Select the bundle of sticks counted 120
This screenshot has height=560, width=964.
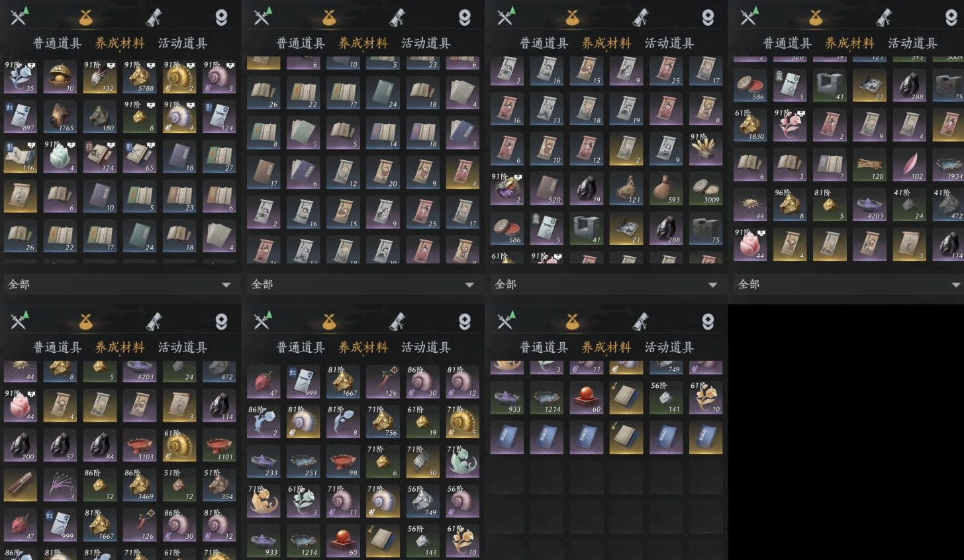869,165
